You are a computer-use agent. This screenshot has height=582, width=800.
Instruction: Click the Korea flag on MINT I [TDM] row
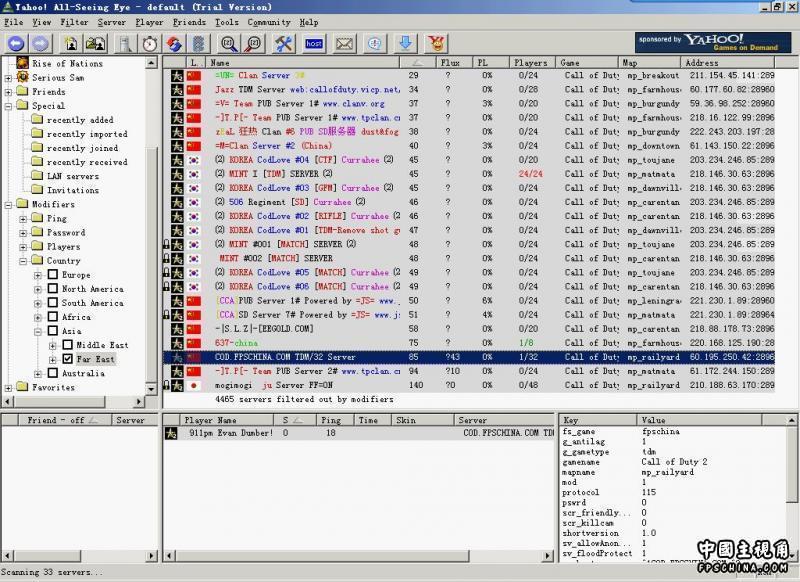[194, 174]
